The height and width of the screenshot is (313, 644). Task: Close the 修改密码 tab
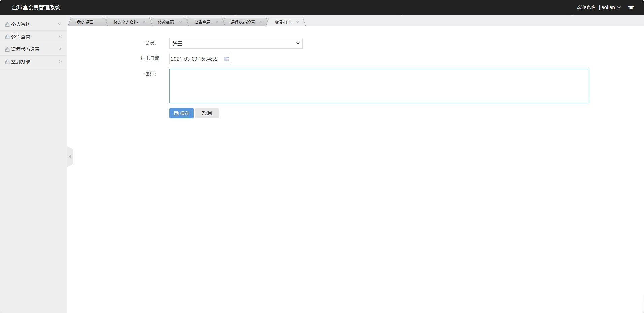180,22
